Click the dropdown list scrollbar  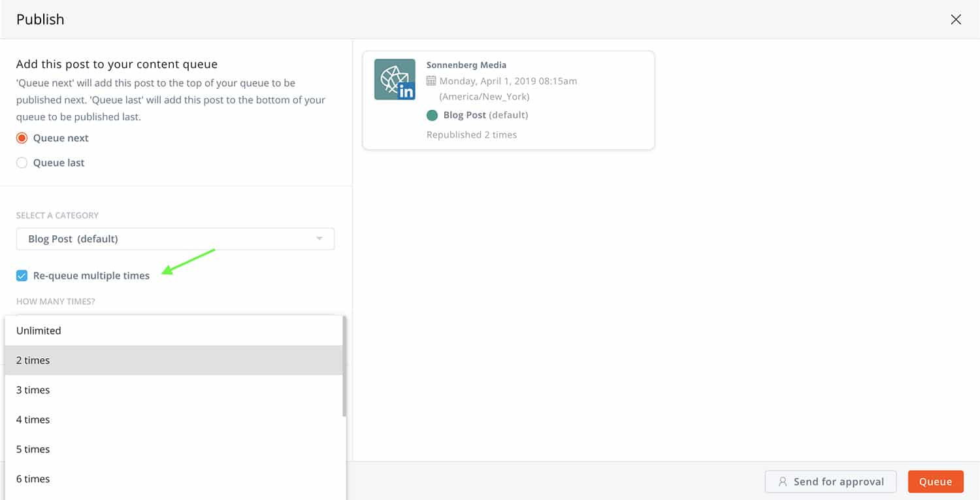pos(344,367)
